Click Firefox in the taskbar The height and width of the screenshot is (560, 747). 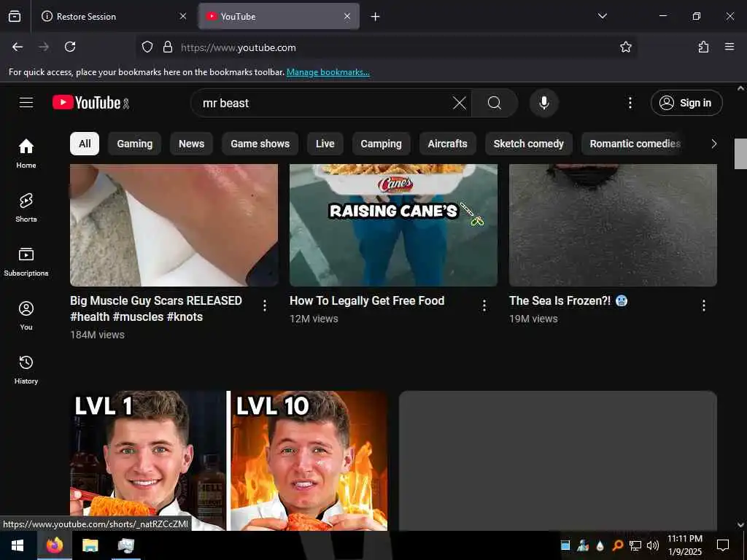(x=54, y=545)
